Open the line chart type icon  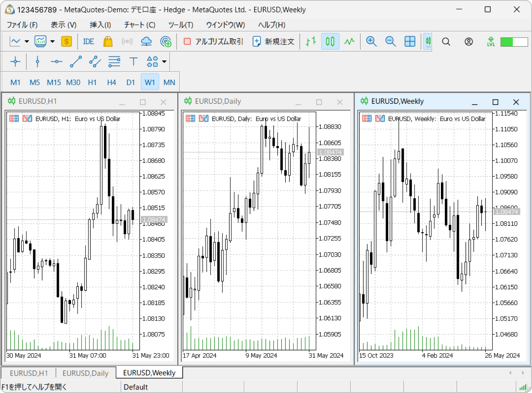coord(15,42)
